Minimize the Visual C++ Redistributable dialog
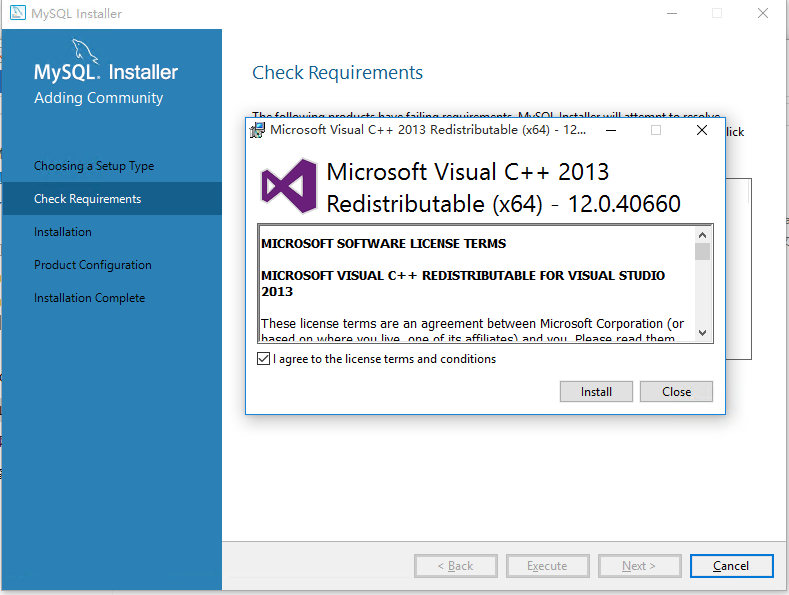Screen dimensions: 789x595 click(610, 130)
